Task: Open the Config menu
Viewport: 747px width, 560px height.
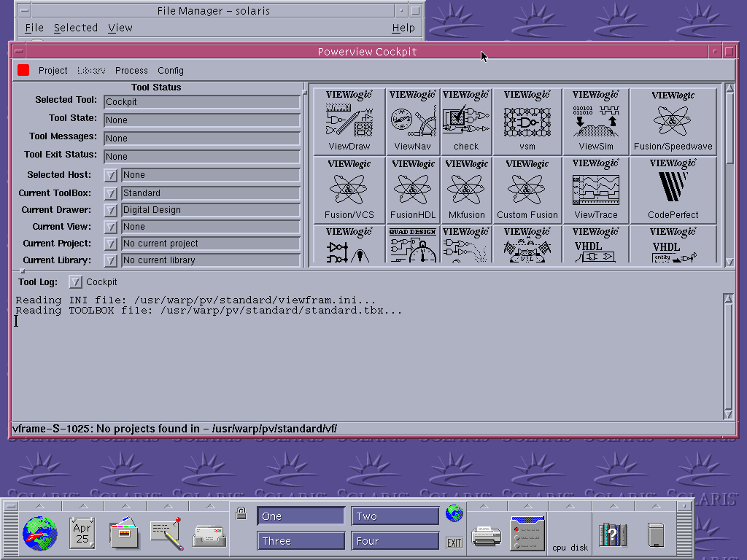Action: (171, 71)
